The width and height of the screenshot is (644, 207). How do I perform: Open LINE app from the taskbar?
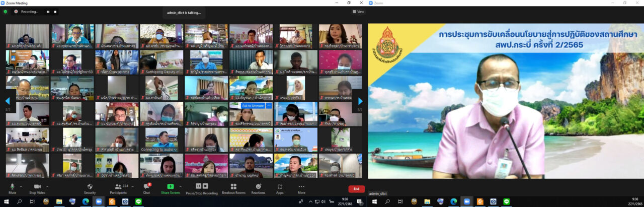click(138, 201)
